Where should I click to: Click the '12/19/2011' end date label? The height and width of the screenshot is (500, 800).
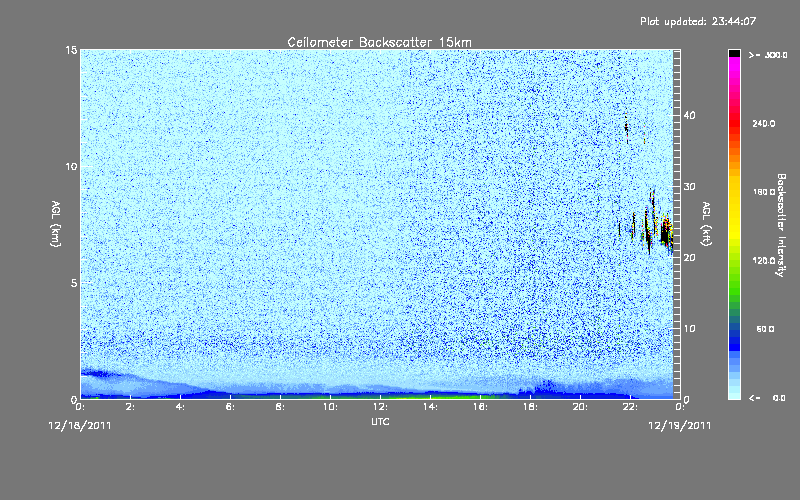tap(680, 426)
